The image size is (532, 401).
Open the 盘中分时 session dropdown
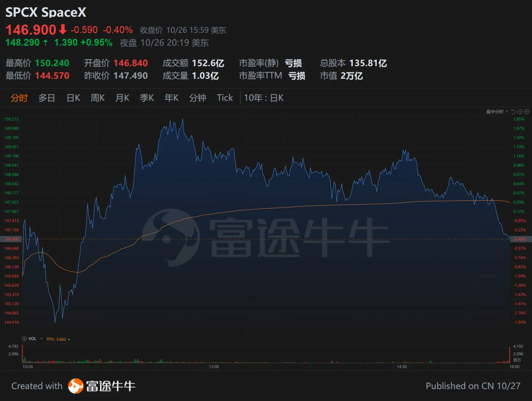click(x=497, y=112)
